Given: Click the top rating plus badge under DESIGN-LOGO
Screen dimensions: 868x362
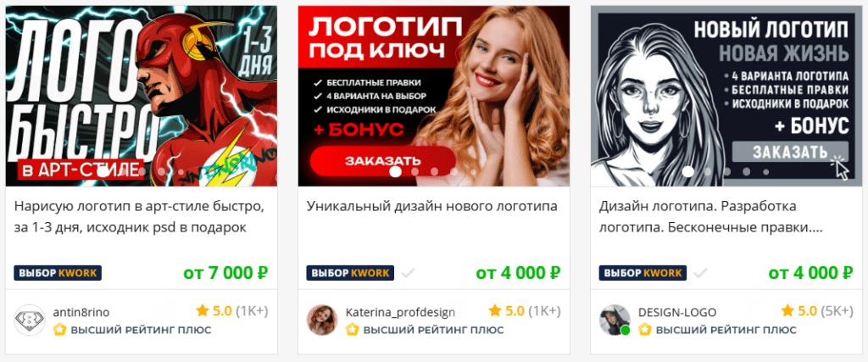Looking at the screenshot, I should 717,330.
